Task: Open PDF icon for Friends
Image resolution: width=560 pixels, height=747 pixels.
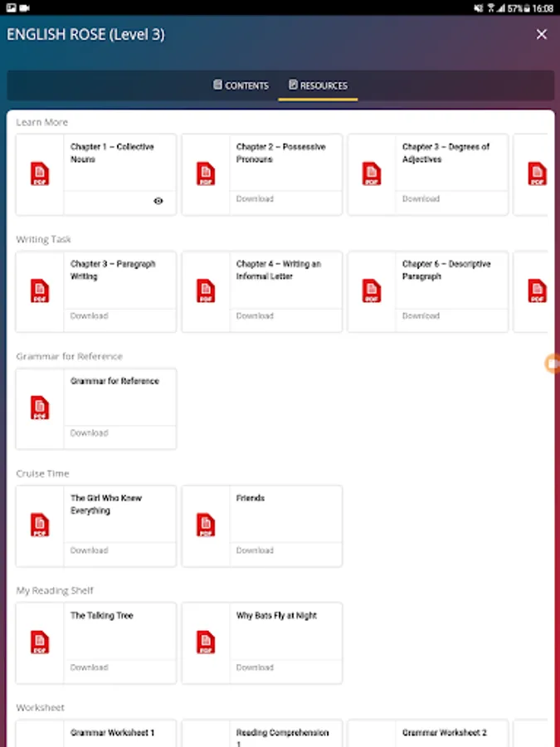Action: (x=206, y=525)
